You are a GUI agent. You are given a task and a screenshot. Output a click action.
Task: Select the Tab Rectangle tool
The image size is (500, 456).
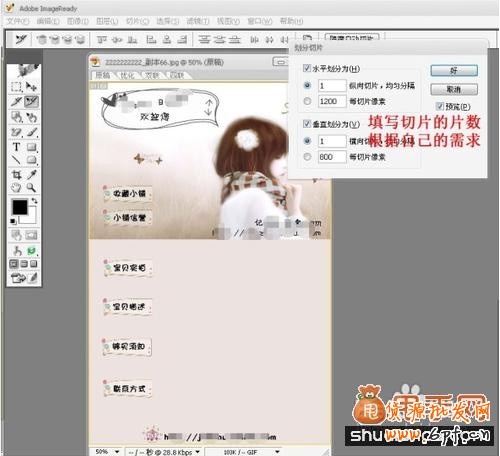tap(32, 160)
